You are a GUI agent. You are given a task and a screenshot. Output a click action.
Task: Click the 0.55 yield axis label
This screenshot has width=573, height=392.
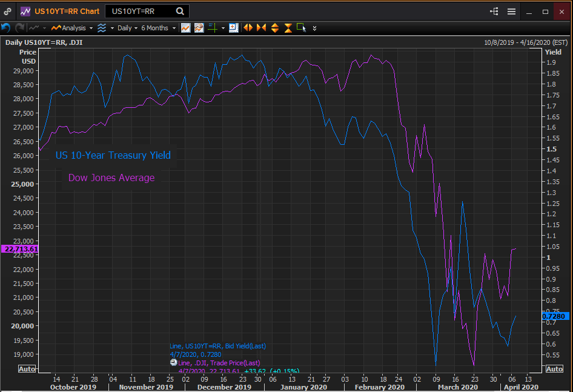553,354
